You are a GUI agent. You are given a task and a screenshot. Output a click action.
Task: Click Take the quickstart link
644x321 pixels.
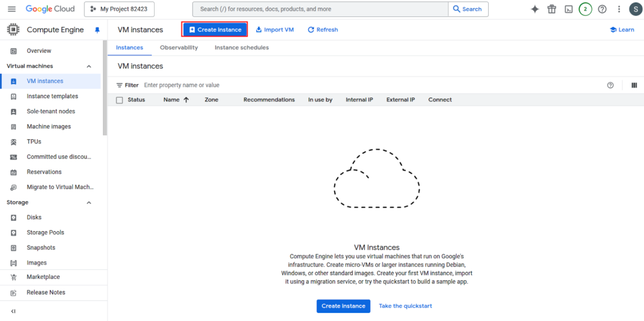(x=406, y=306)
